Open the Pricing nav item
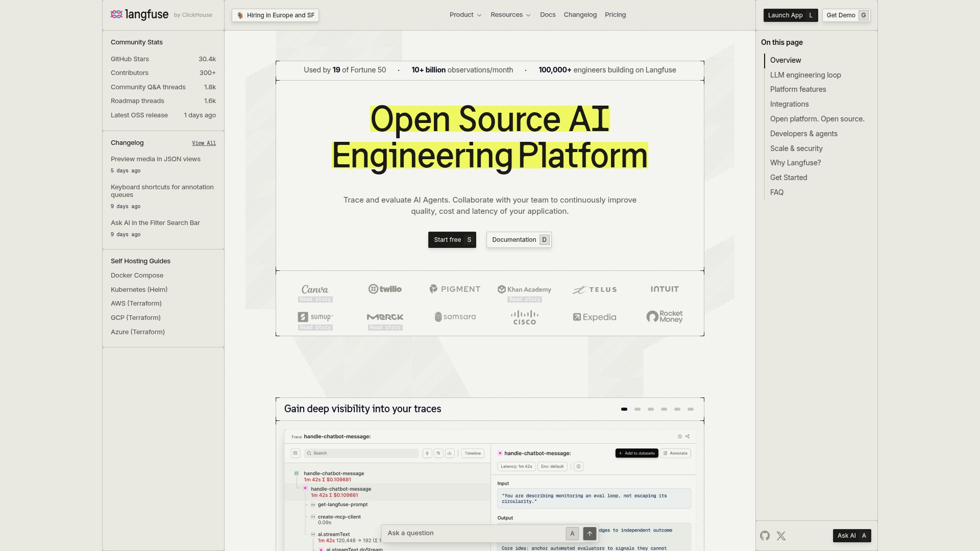Image resolution: width=980 pixels, height=551 pixels. [x=615, y=15]
